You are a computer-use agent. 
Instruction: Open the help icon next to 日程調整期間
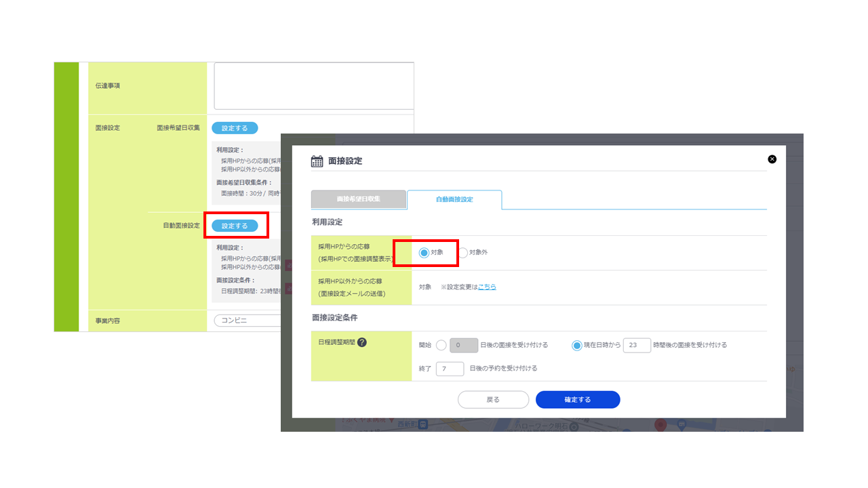[x=362, y=343]
